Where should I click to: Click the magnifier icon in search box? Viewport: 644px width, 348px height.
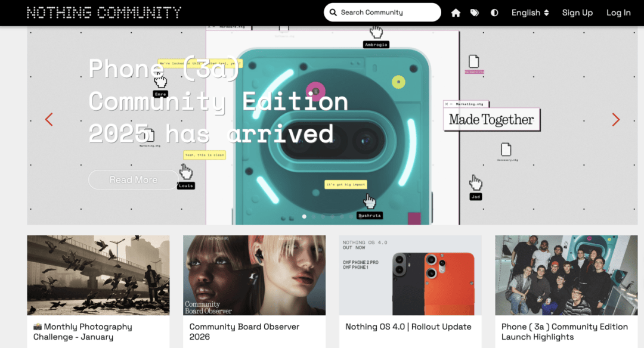(x=333, y=13)
